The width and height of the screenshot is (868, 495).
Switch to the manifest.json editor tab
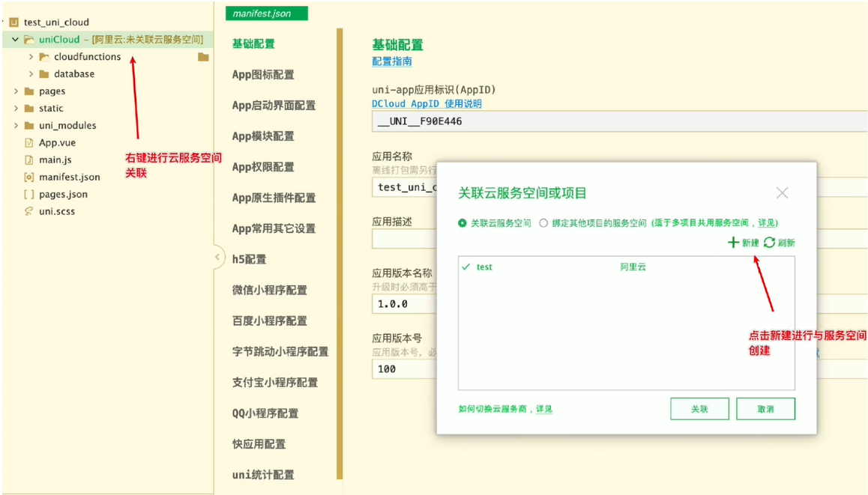tap(266, 13)
